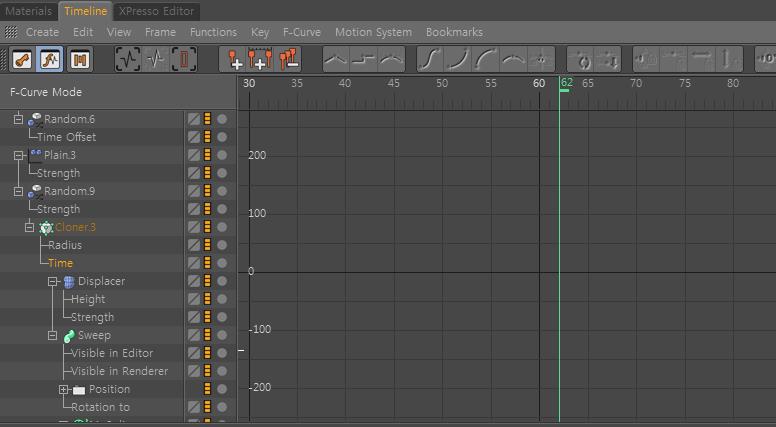Switch to the XPresso Editor tab

(156, 11)
